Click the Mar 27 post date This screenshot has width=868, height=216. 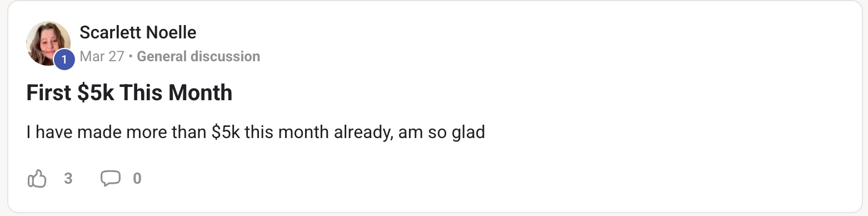tap(102, 56)
